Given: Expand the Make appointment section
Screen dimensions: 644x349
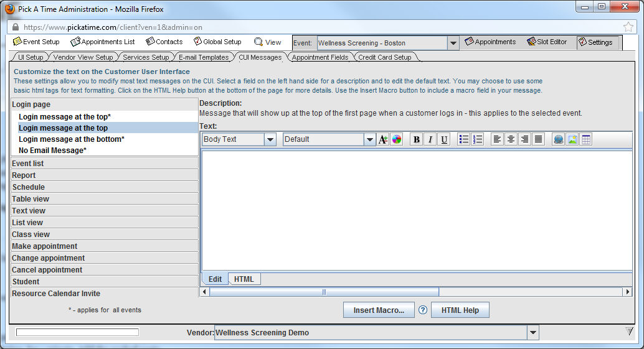Looking at the screenshot, I should tap(45, 246).
